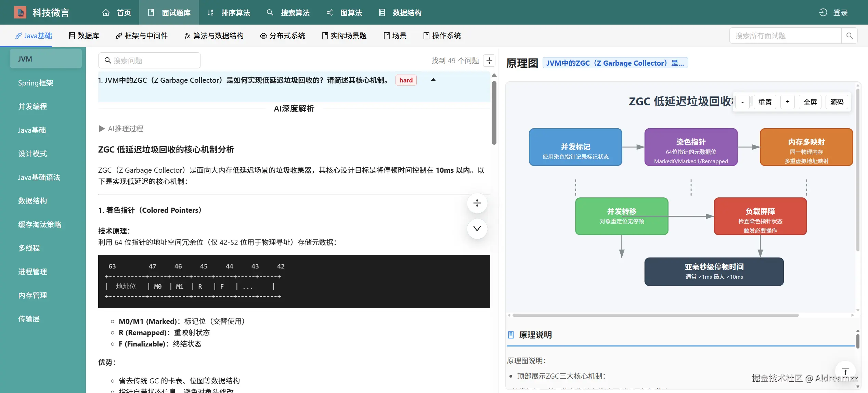
Task: Select the 分布式系统 category tab
Action: click(x=282, y=36)
